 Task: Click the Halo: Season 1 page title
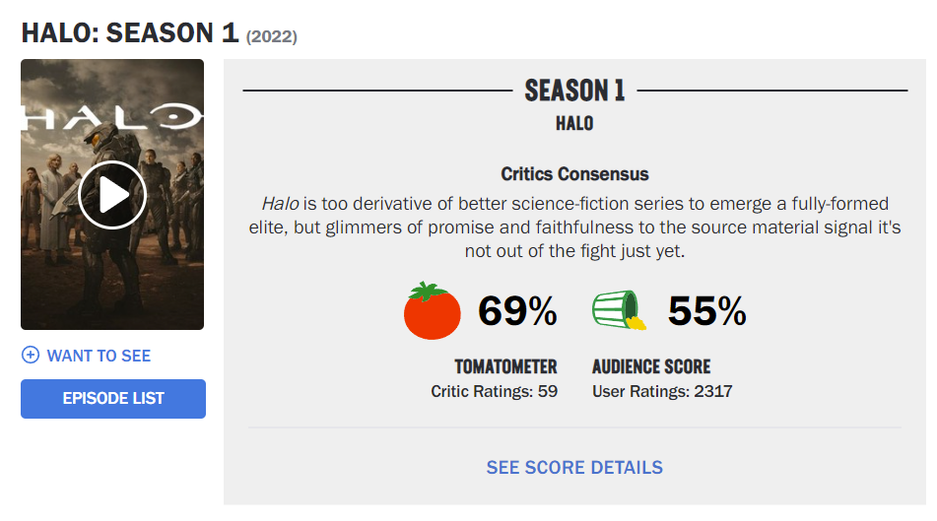tap(130, 33)
